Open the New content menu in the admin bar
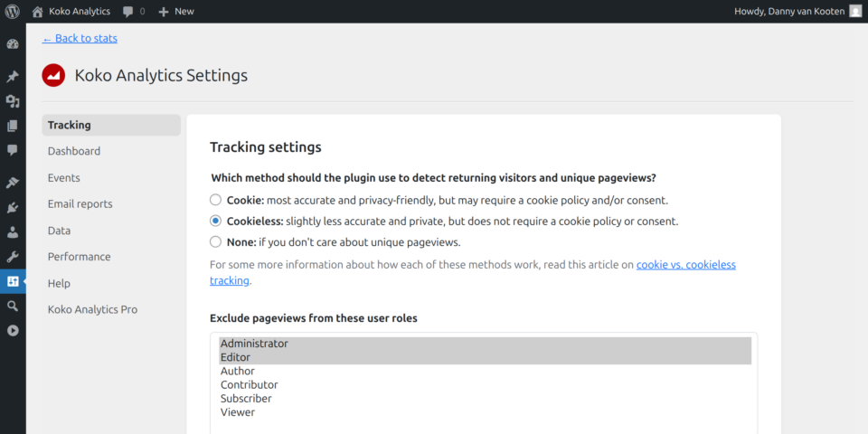 pyautogui.click(x=176, y=12)
